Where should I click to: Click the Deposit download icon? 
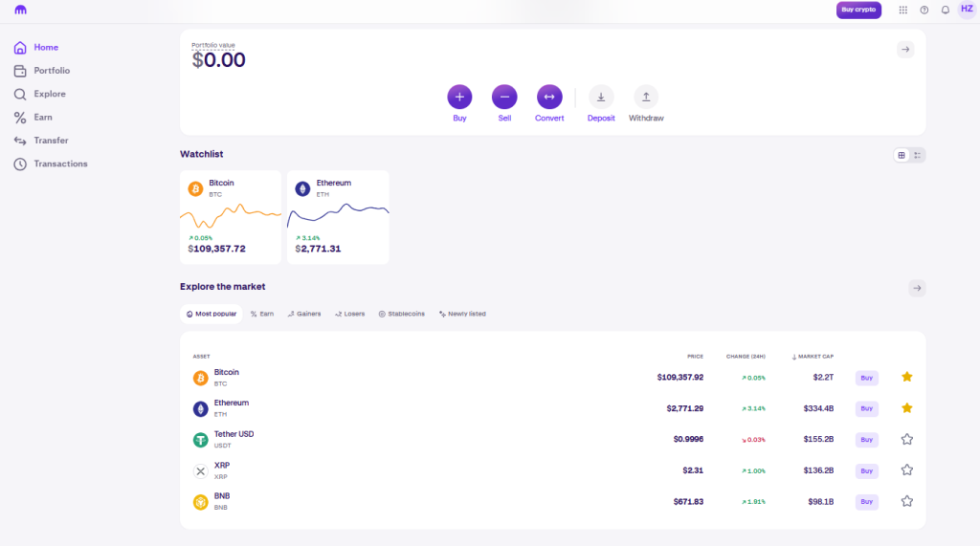coord(601,97)
